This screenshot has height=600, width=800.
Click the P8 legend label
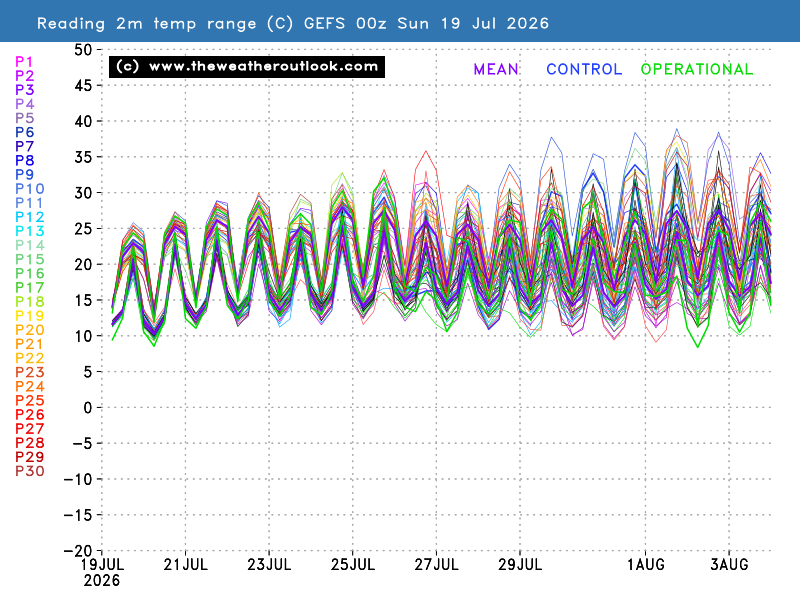(24, 161)
